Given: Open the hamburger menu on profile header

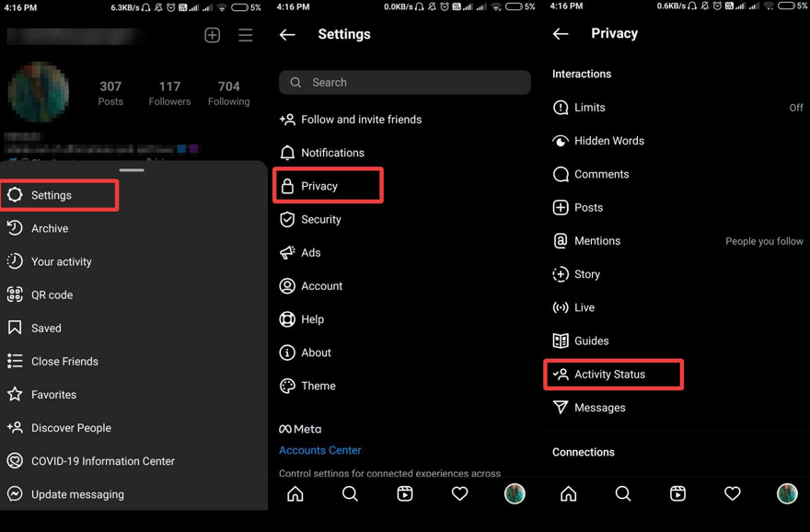Looking at the screenshot, I should (x=246, y=35).
